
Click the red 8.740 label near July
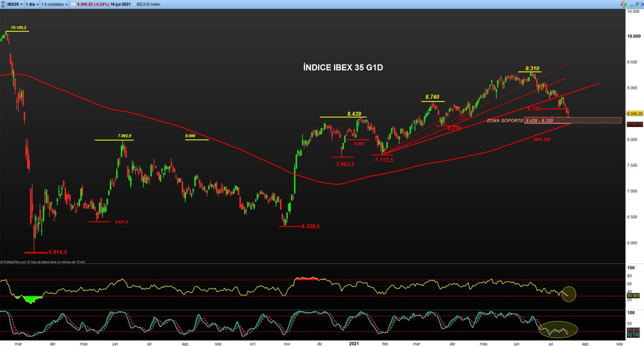[x=534, y=109]
